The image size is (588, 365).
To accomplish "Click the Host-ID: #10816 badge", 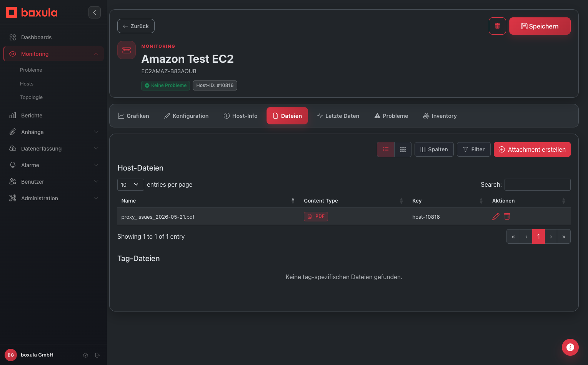I will (215, 85).
